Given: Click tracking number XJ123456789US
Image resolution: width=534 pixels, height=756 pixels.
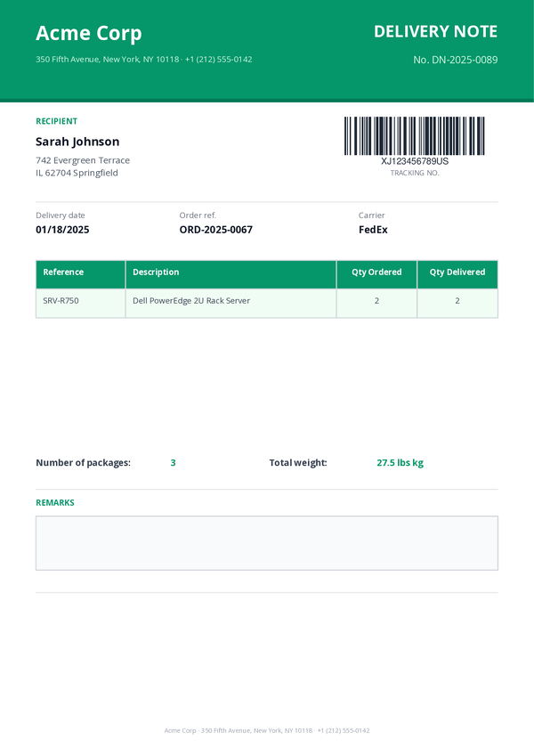Looking at the screenshot, I should point(415,161).
